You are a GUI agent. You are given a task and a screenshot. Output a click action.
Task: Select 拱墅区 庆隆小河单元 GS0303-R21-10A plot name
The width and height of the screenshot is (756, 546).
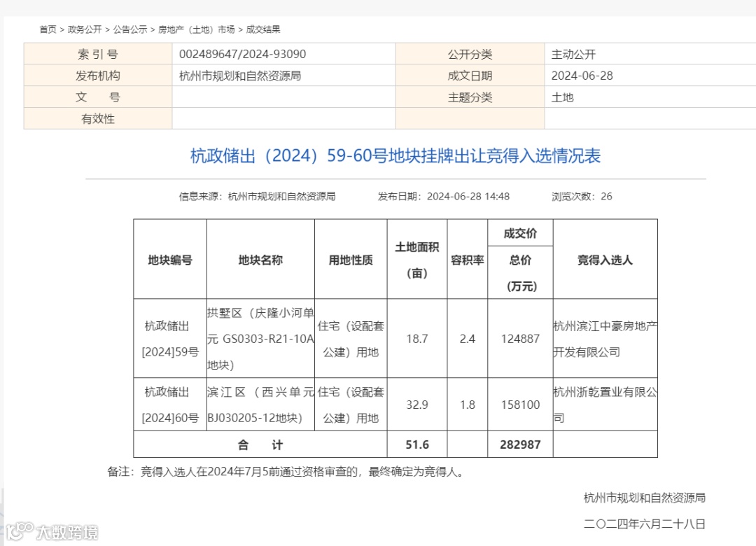pos(261,339)
